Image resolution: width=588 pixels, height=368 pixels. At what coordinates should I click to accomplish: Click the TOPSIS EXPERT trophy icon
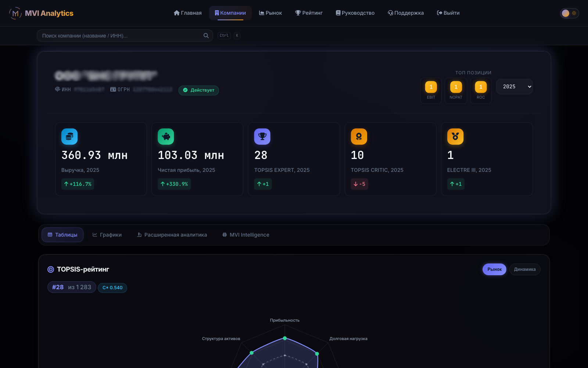click(262, 137)
